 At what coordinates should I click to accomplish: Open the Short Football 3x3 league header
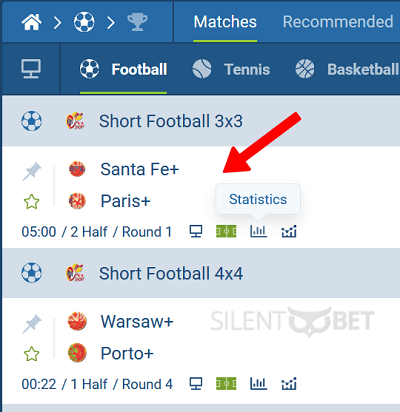click(x=201, y=121)
